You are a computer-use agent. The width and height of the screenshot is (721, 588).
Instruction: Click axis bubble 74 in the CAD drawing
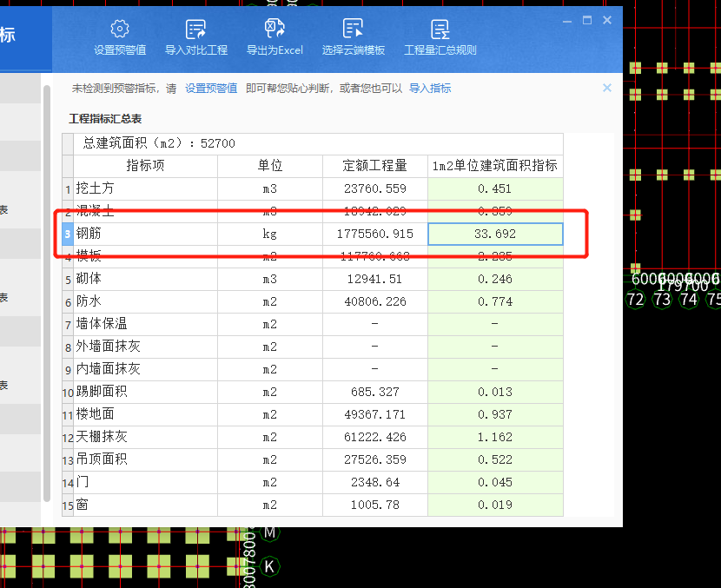(689, 300)
